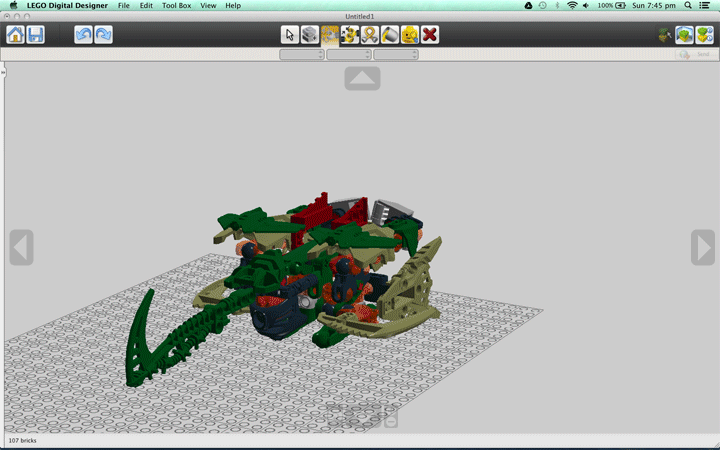
Task: Select the Flex tool
Action: coord(370,34)
